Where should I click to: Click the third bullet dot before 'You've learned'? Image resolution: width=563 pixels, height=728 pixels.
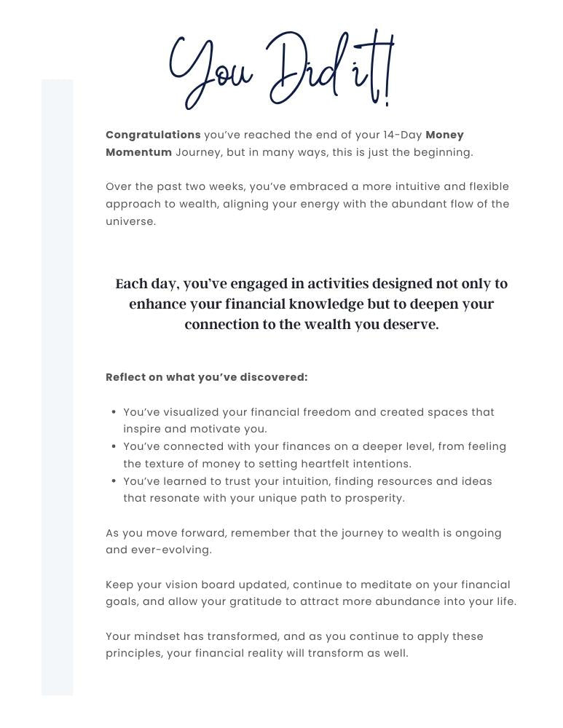[114, 481]
